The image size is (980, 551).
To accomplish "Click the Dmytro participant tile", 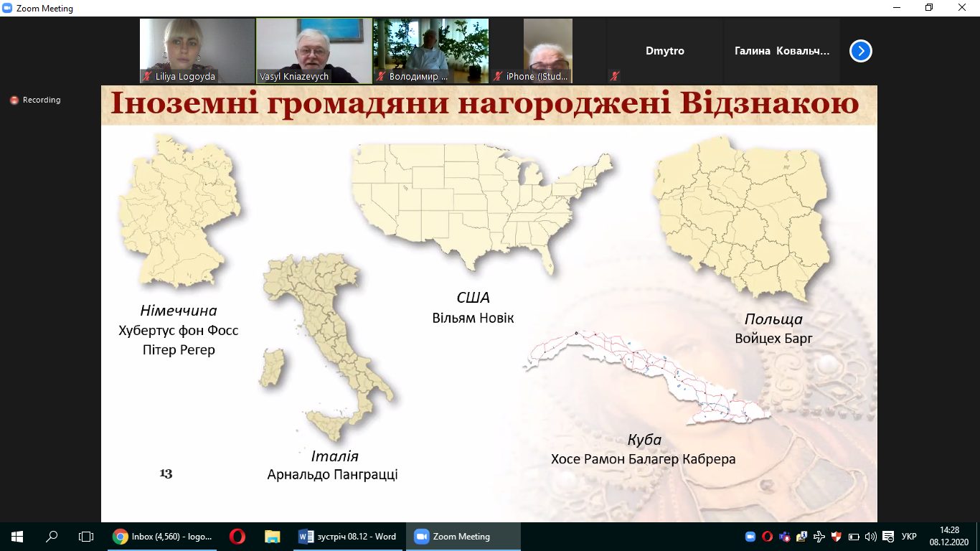I will [664, 51].
